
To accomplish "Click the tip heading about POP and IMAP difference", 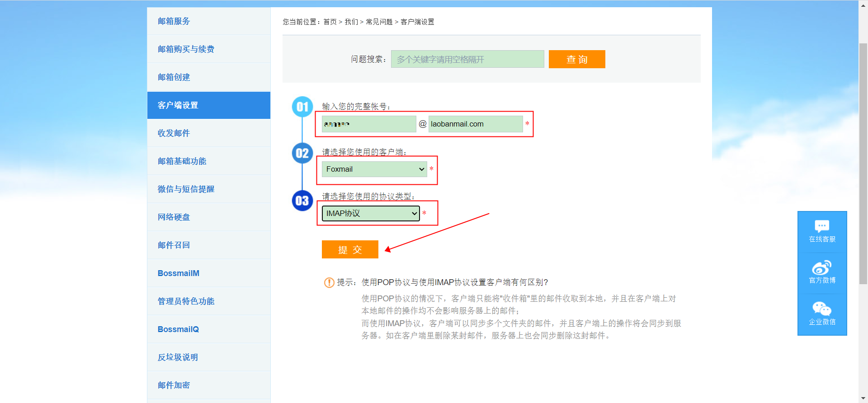I will click(455, 282).
